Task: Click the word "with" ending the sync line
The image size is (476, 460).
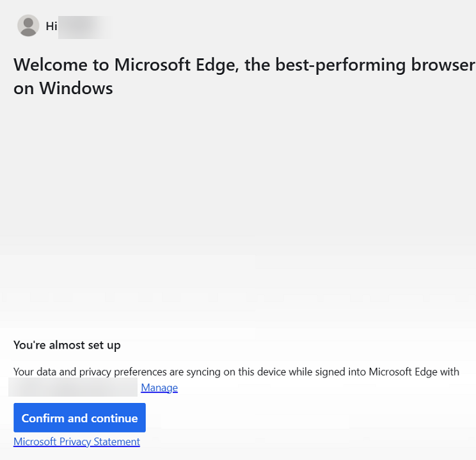Action: pos(449,372)
